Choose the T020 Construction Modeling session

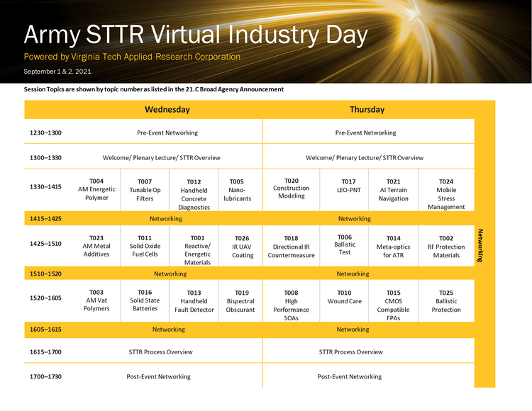click(291, 188)
